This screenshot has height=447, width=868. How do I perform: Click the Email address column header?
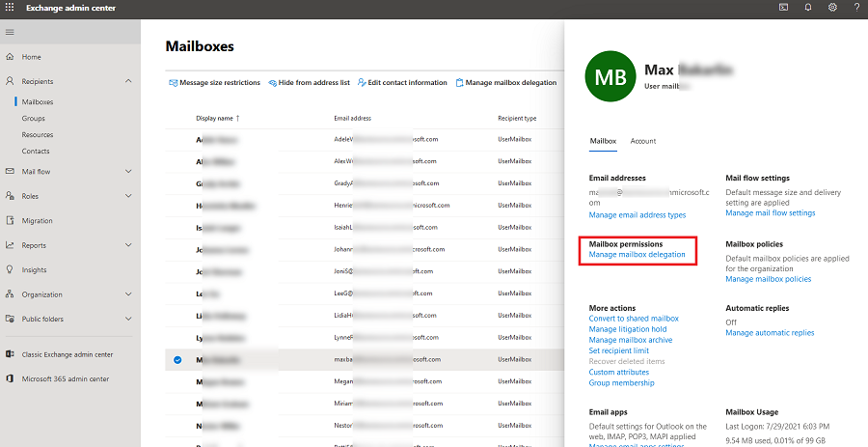coord(353,118)
